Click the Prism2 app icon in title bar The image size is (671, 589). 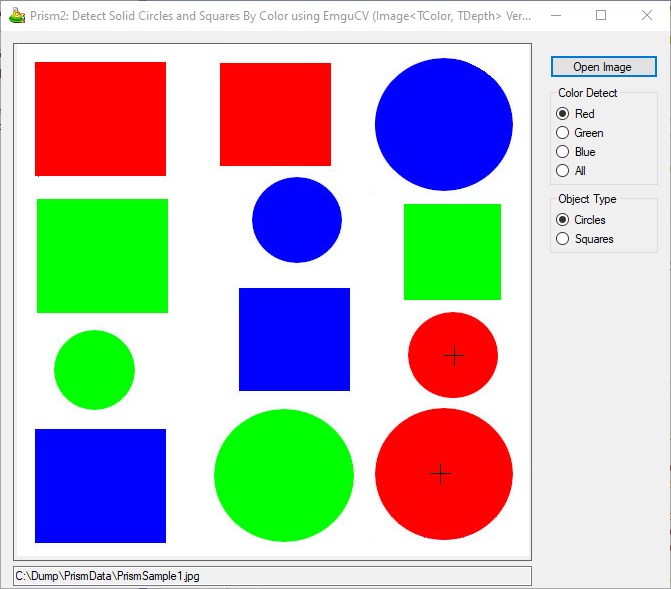[17, 16]
